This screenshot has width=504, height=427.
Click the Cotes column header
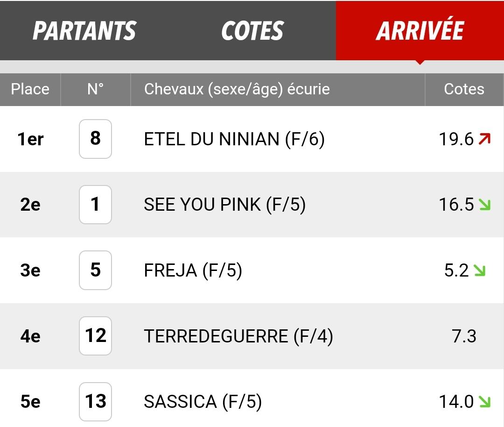tap(464, 89)
